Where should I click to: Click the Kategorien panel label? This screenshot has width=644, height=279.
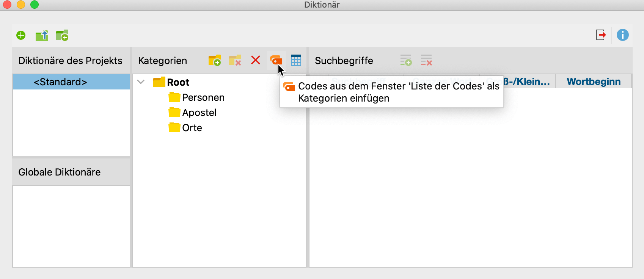[x=162, y=61]
